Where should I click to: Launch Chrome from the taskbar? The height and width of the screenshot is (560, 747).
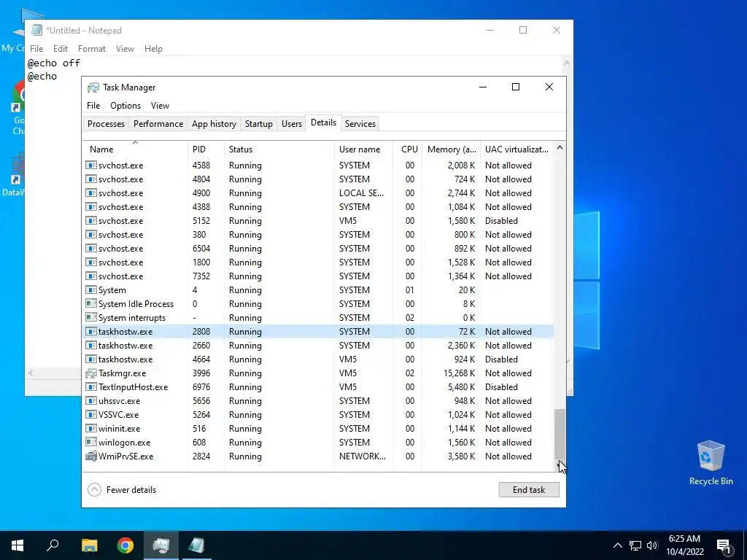click(x=125, y=545)
